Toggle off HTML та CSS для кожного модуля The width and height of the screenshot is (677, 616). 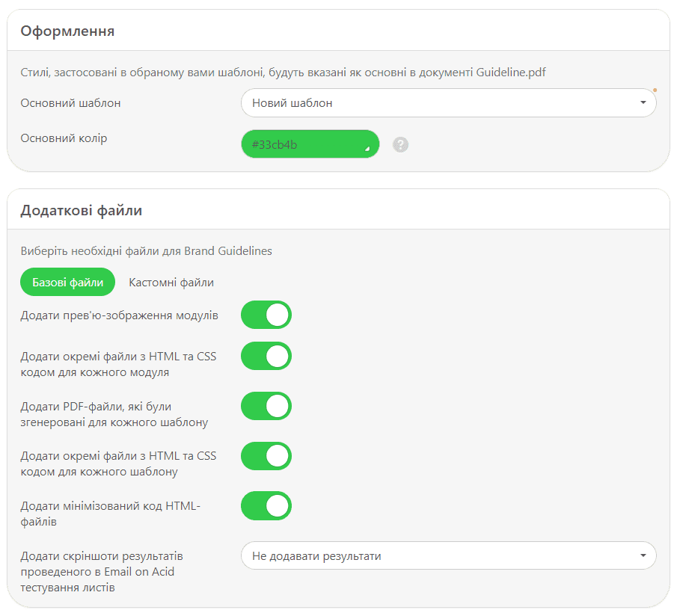point(266,357)
